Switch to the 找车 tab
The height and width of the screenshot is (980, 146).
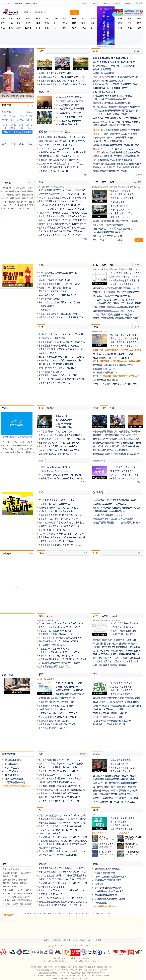[x=112, y=182]
